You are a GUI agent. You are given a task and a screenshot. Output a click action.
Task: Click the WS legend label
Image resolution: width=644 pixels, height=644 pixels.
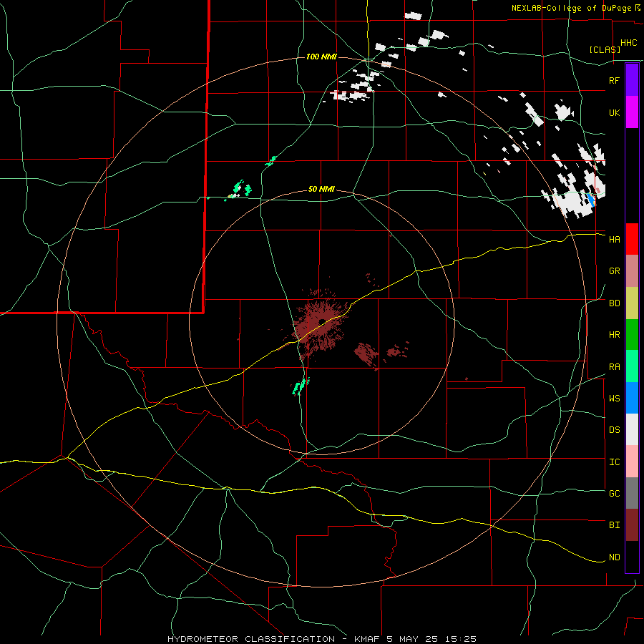point(614,399)
